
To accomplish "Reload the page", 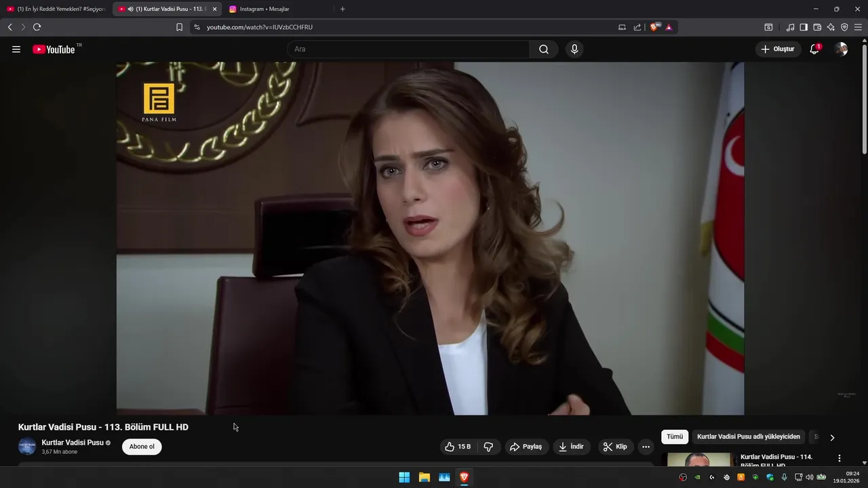I will pyautogui.click(x=37, y=27).
